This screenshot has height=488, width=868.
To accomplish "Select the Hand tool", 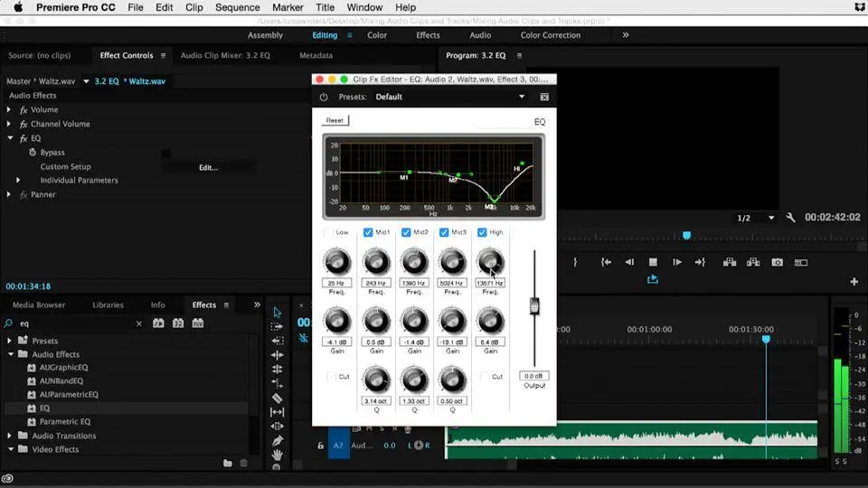I will coord(278,455).
